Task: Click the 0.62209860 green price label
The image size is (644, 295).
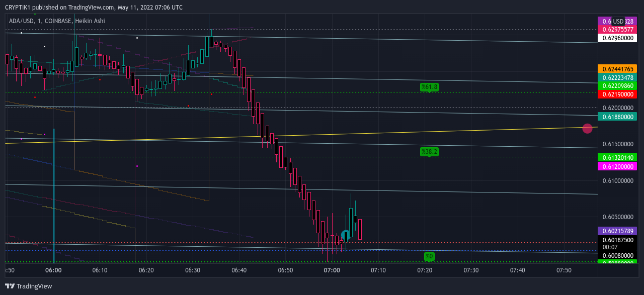Action: click(617, 86)
